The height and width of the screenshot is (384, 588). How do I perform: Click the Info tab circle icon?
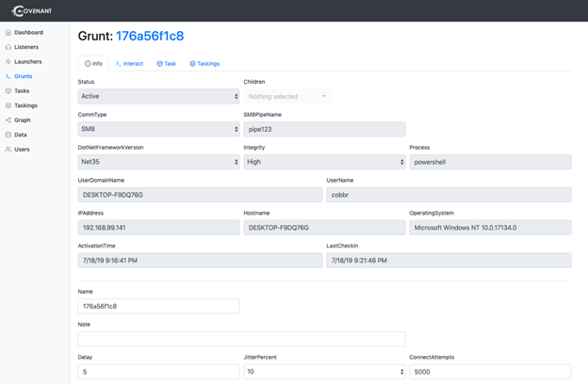pos(88,64)
